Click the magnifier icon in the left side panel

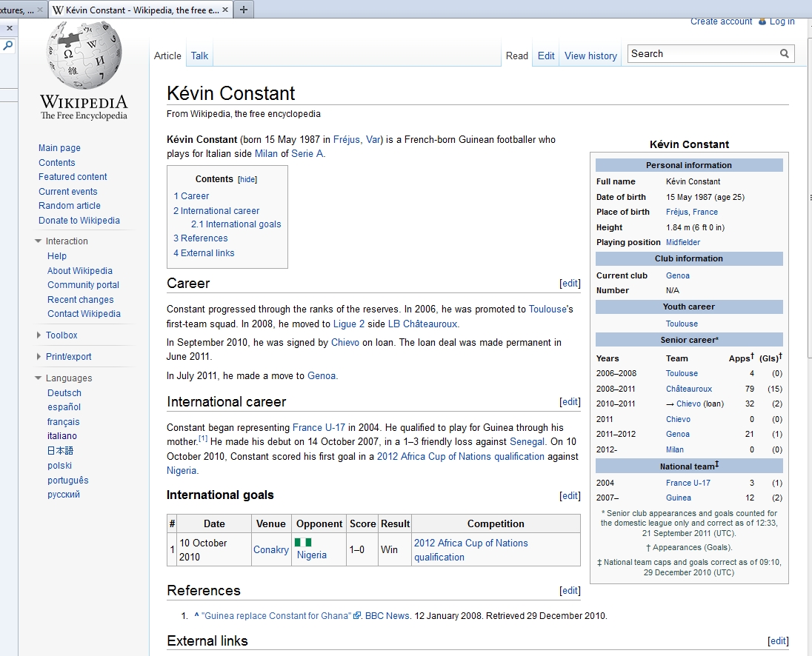(x=7, y=46)
